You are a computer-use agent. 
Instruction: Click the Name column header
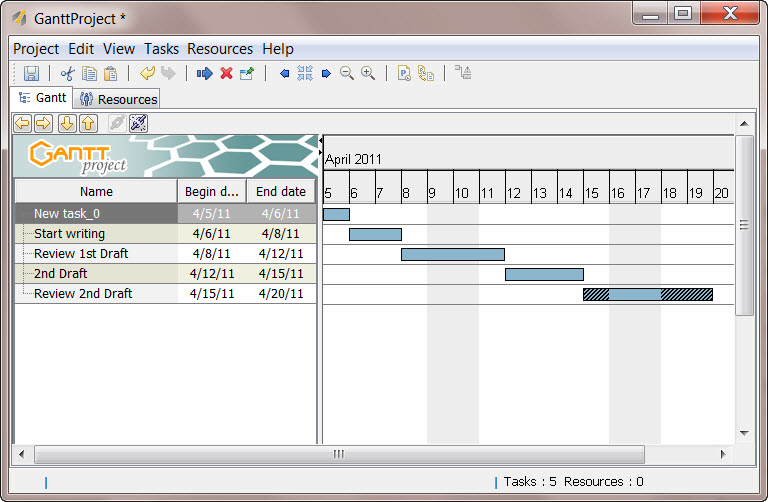point(96,192)
